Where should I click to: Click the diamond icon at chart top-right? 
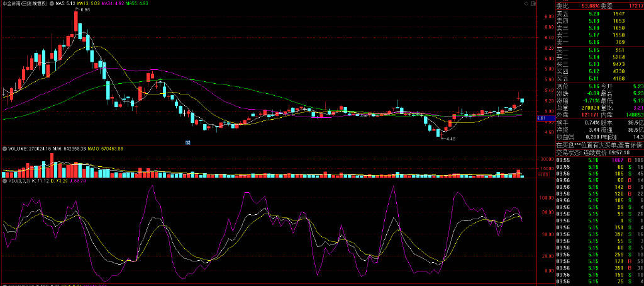pyautogui.click(x=526, y=3)
